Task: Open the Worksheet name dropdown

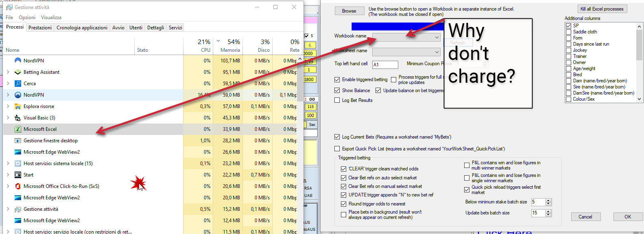Action: (437, 52)
